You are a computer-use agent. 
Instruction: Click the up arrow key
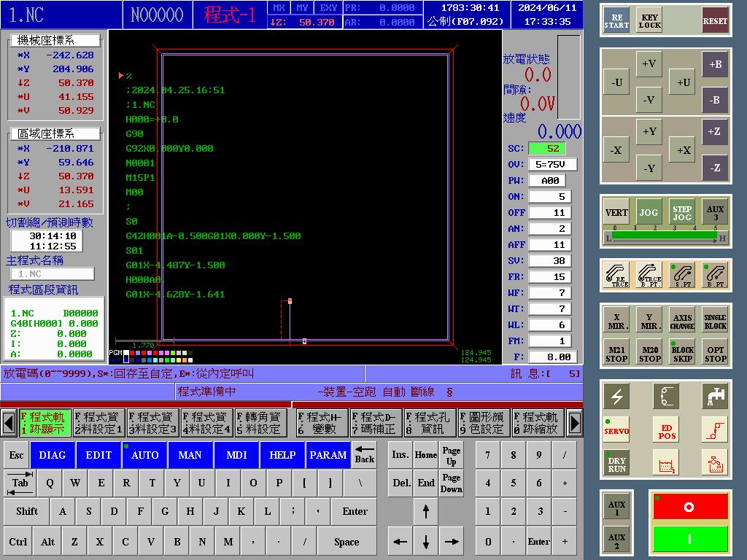click(x=426, y=511)
